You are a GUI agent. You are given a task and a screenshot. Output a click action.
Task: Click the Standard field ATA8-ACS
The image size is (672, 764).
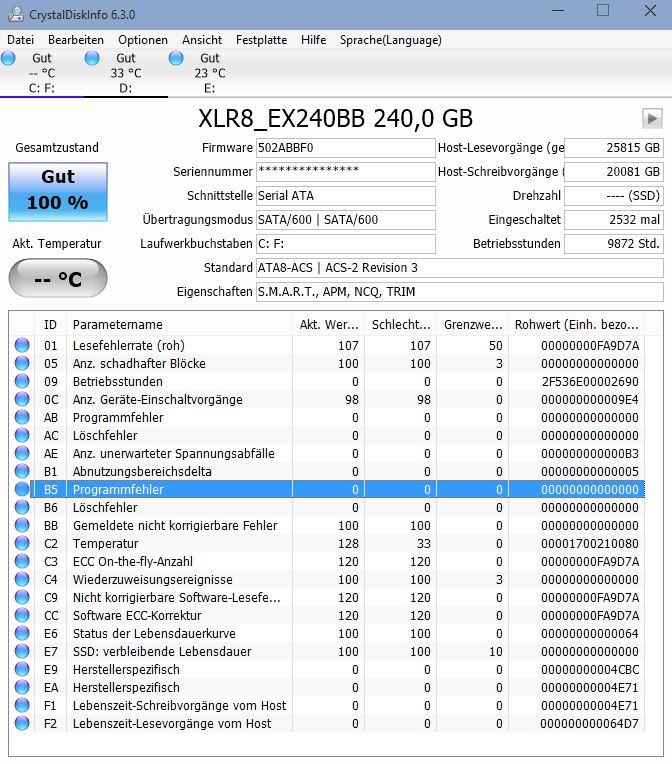460,267
